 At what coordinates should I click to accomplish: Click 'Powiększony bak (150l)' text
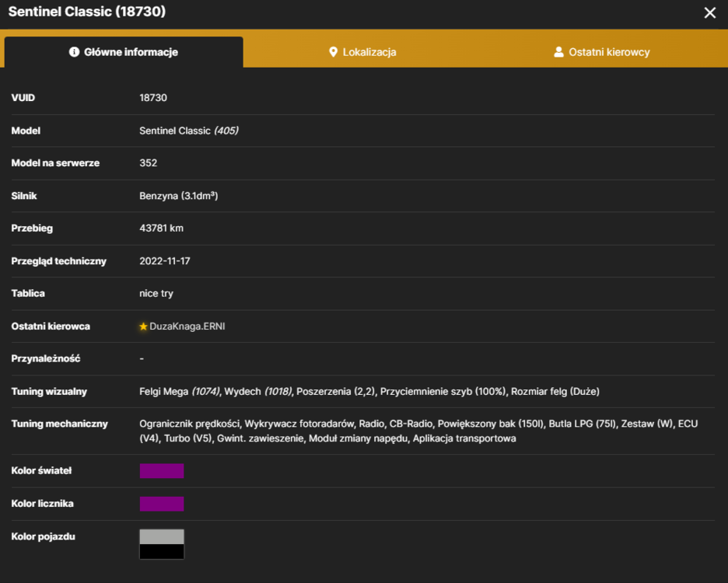(x=490, y=424)
